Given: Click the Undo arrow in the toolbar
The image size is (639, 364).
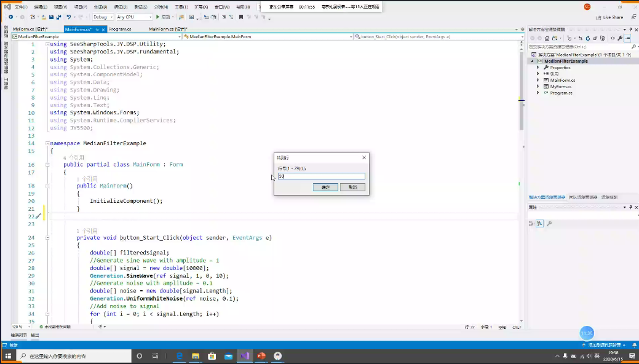Looking at the screenshot, I should [x=68, y=17].
